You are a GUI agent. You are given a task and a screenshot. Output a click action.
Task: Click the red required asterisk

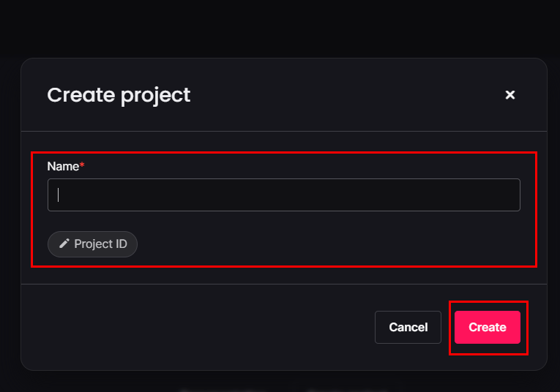pos(82,166)
